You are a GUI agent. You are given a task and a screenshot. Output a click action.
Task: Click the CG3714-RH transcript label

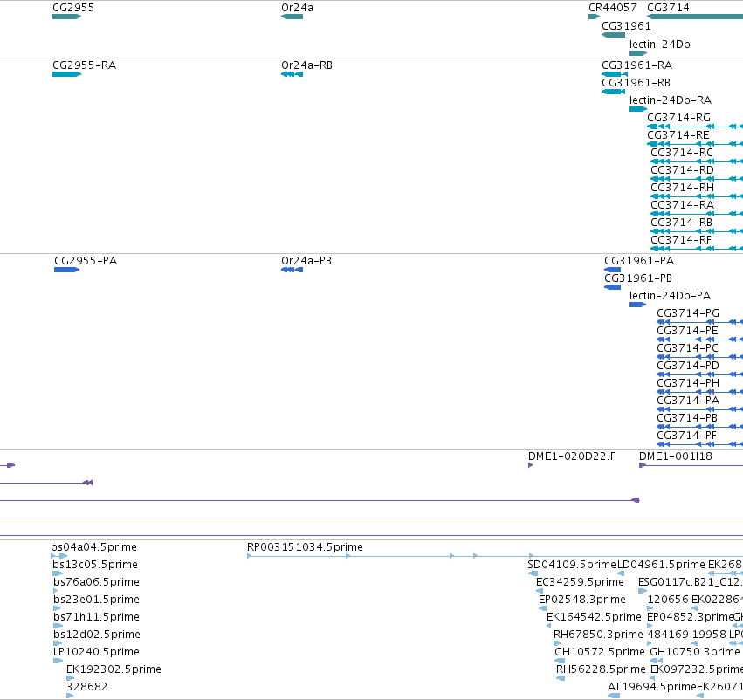click(x=683, y=188)
